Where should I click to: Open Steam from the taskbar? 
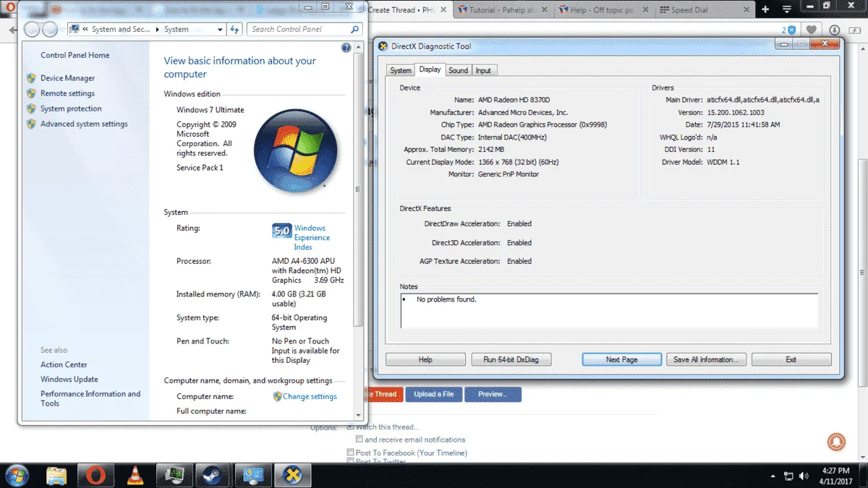pos(213,475)
